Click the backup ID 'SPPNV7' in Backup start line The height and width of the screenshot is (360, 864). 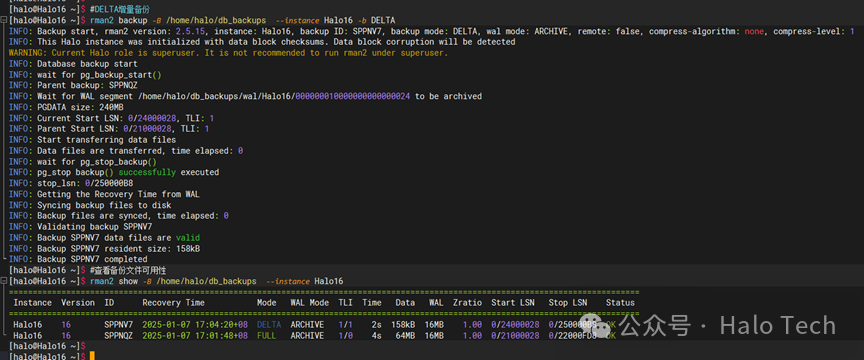pos(367,31)
